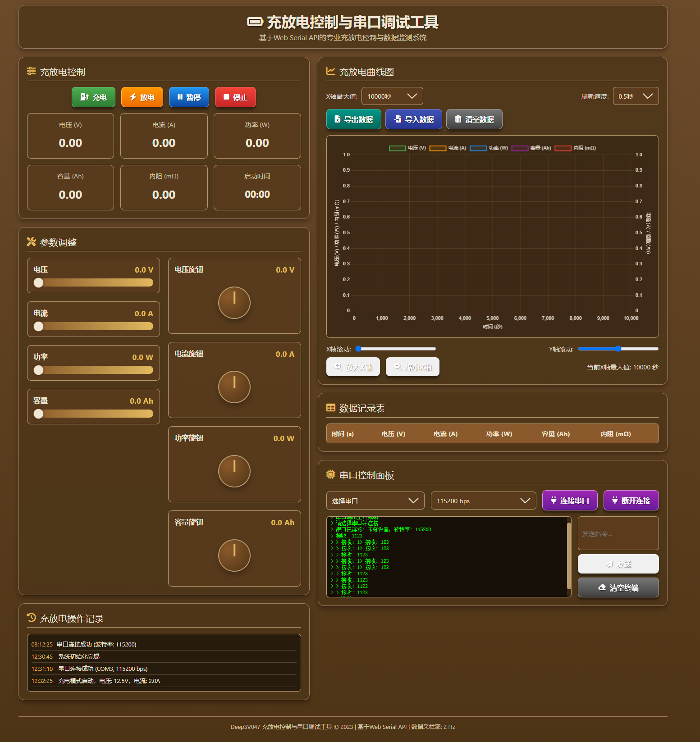Pause operation with the blue 暂停 button
Image resolution: width=700 pixels, height=742 pixels.
(x=189, y=97)
